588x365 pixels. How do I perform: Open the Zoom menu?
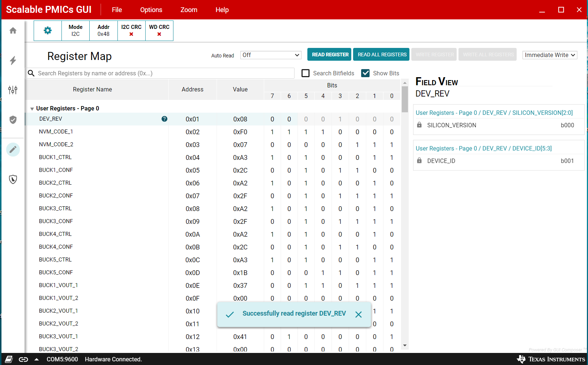189,10
